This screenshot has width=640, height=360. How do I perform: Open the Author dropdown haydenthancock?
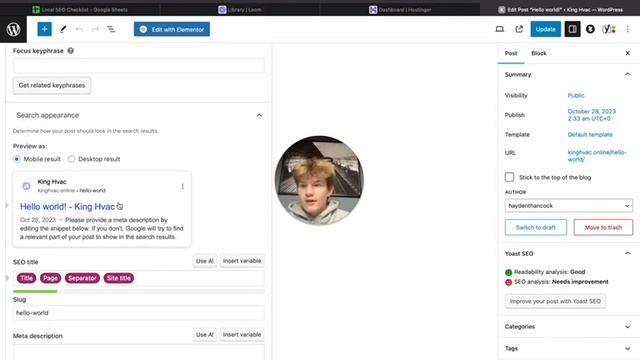coord(569,206)
